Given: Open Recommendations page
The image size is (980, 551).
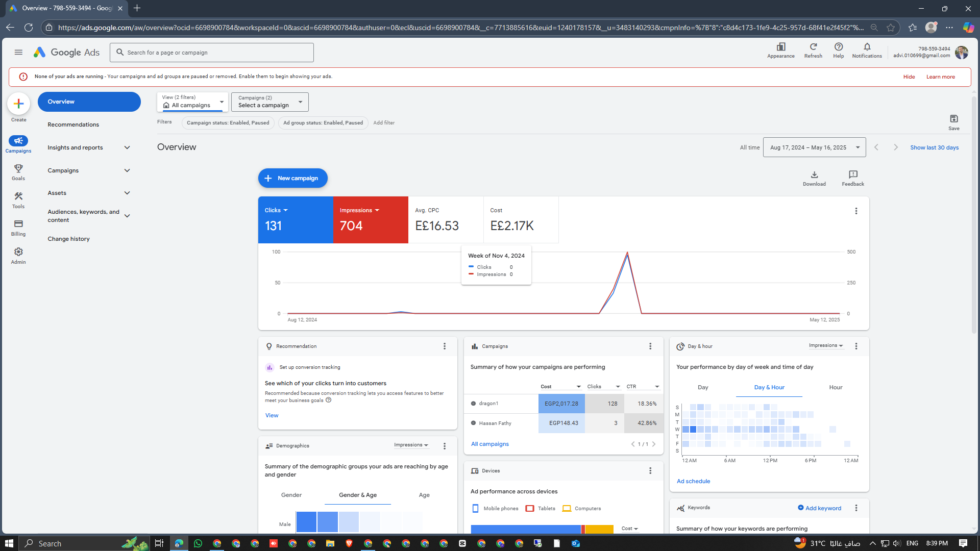Looking at the screenshot, I should (x=73, y=124).
